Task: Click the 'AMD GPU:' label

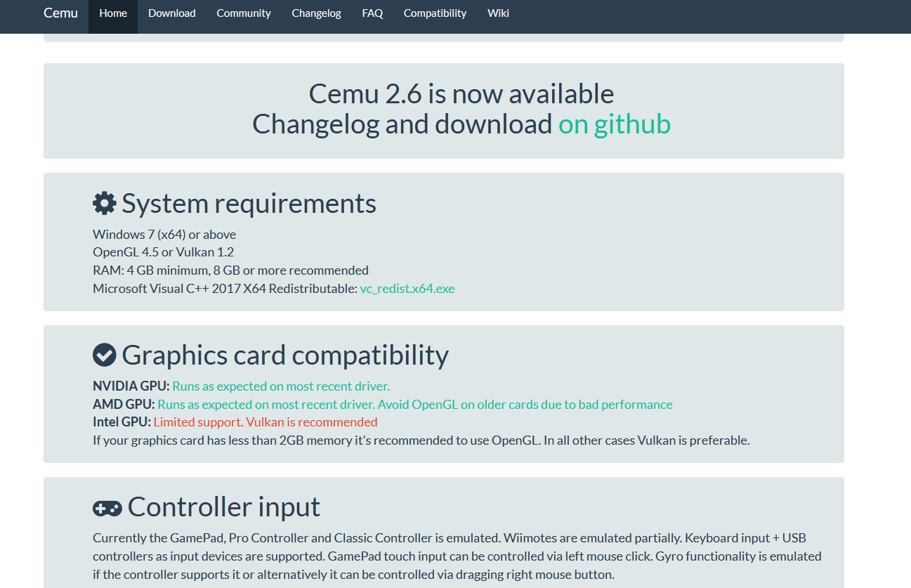Action: point(124,405)
